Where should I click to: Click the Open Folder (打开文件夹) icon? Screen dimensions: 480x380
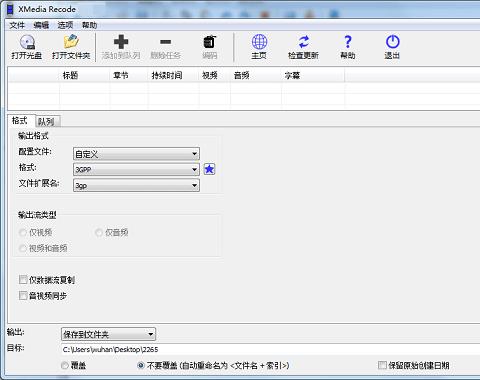[71, 42]
